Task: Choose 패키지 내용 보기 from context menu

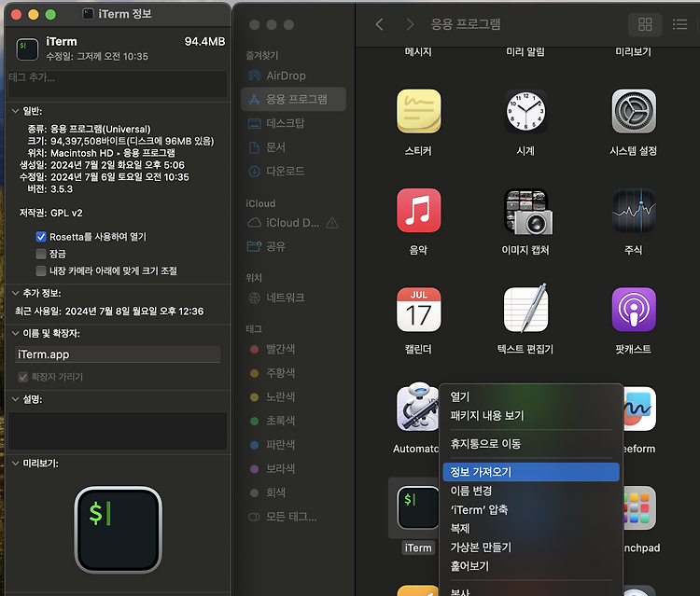Action: click(x=531, y=415)
